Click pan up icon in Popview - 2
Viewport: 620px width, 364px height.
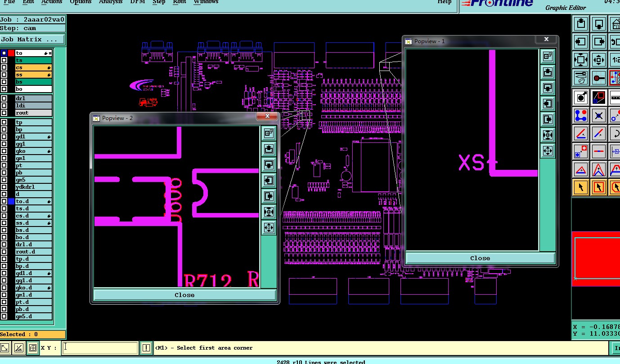(269, 149)
